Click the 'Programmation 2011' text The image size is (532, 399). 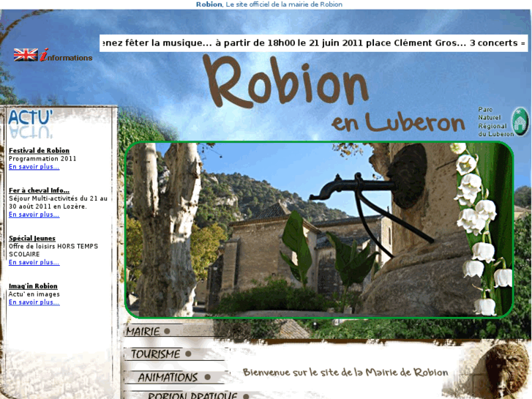(42, 159)
